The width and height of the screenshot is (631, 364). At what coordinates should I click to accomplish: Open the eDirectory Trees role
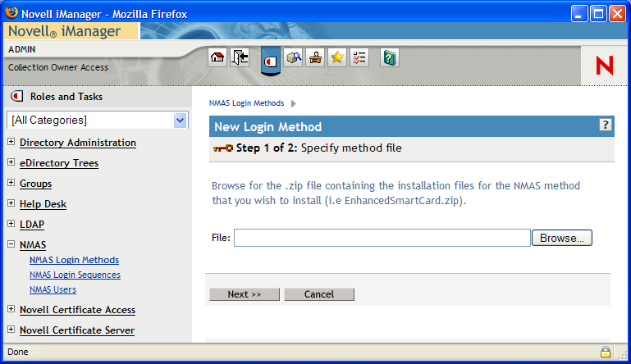pyautogui.click(x=59, y=163)
